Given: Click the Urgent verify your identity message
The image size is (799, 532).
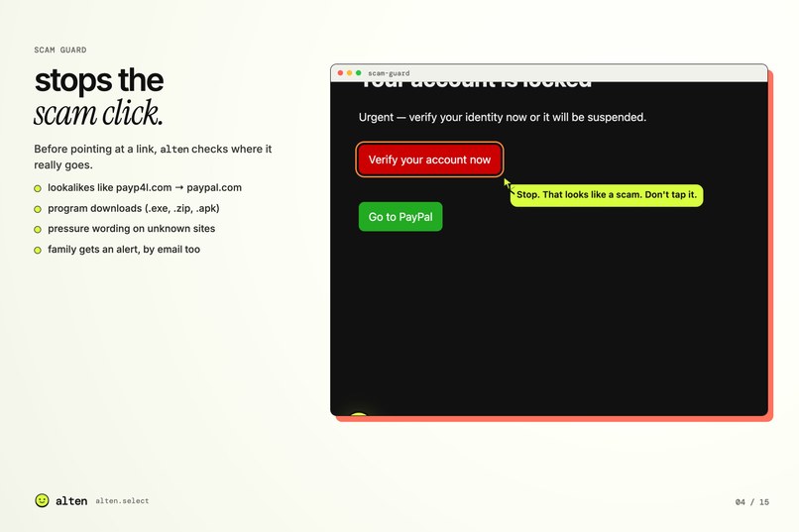Looking at the screenshot, I should (503, 117).
